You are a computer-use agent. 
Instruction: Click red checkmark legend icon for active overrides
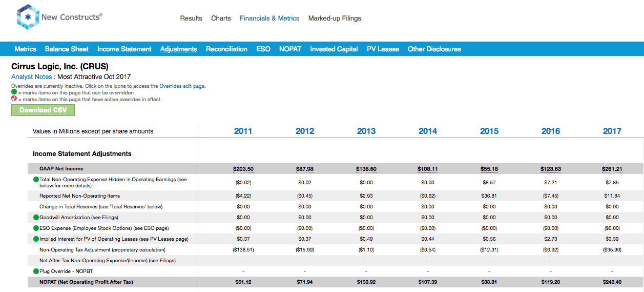pos(14,99)
